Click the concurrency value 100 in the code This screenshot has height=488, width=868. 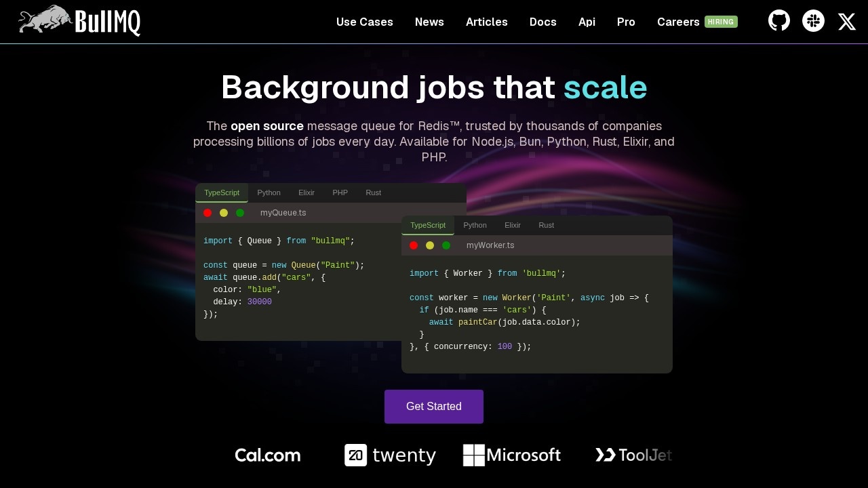coord(505,347)
